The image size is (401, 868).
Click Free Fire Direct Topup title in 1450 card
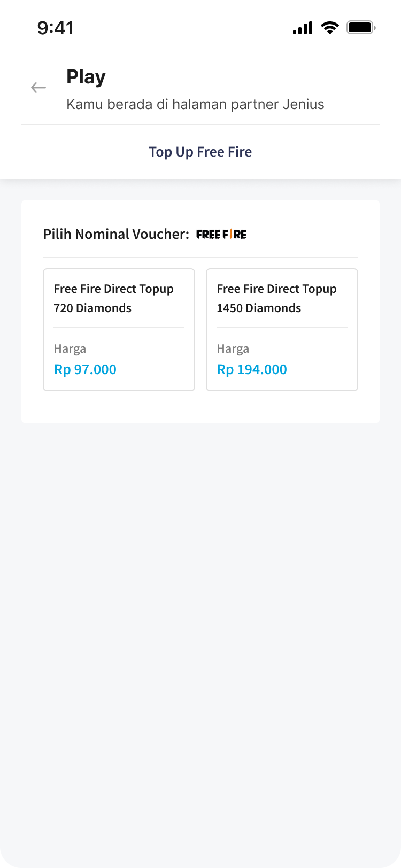[x=277, y=289]
